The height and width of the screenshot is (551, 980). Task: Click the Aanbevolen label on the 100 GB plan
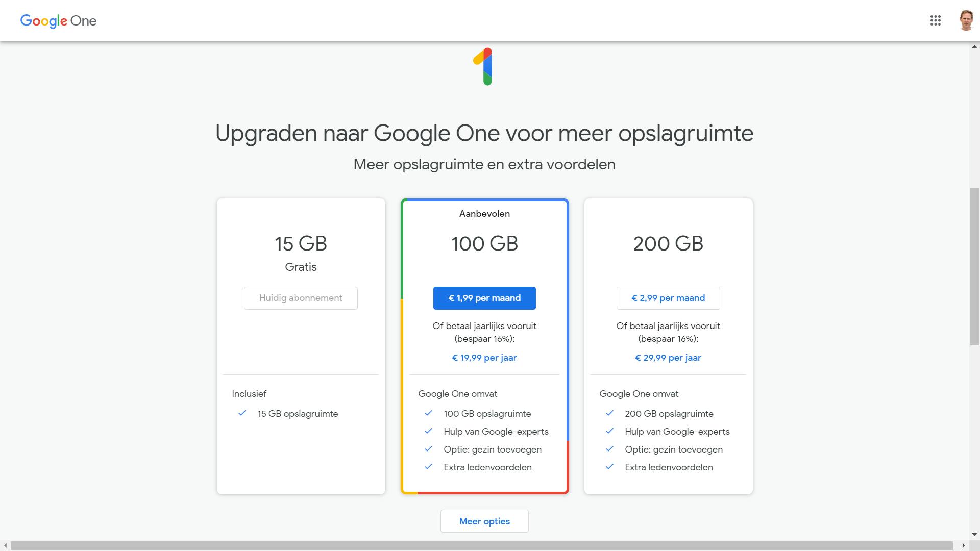pos(484,214)
